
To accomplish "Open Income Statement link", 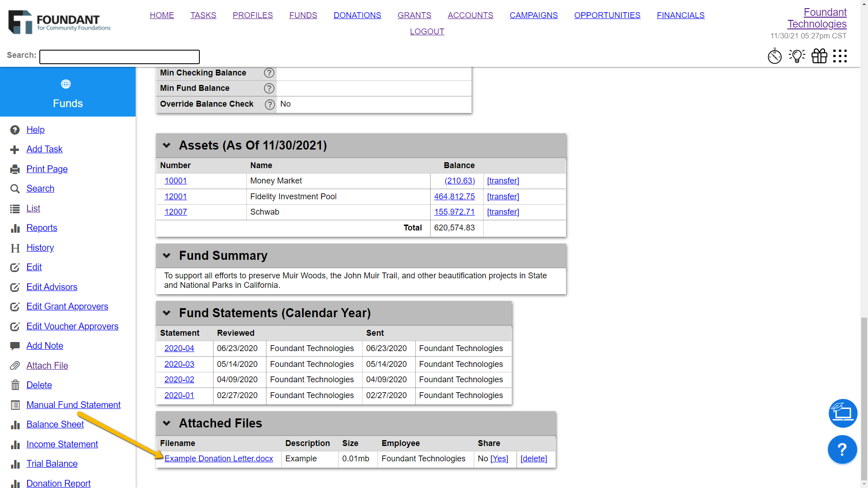I will pos(62,444).
